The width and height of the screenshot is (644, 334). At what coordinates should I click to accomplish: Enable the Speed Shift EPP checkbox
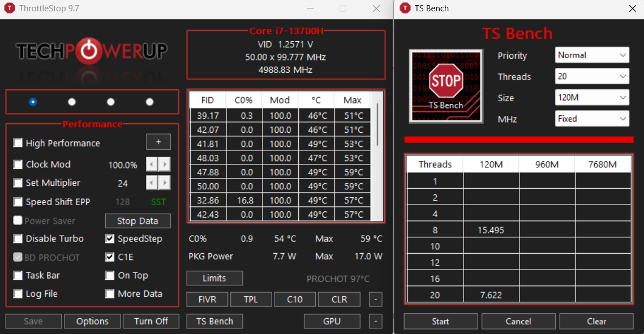coord(18,202)
